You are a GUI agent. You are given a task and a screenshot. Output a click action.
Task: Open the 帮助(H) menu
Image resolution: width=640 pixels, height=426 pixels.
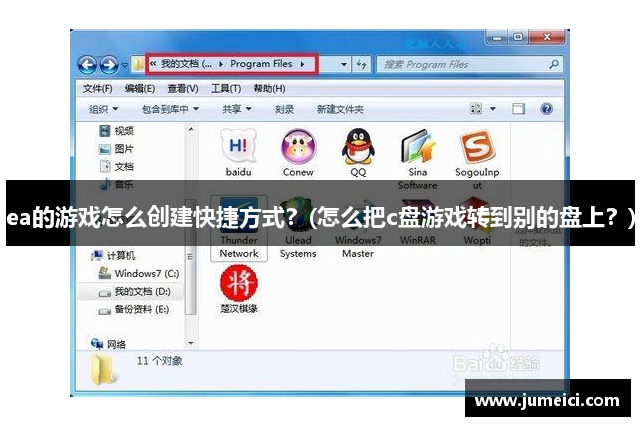click(x=269, y=88)
